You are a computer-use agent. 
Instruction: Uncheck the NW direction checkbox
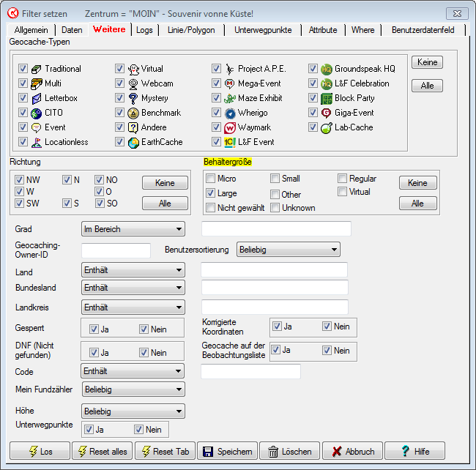click(20, 179)
